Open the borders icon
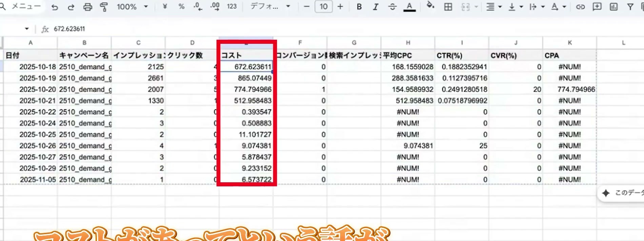The image size is (644, 241). [448, 7]
